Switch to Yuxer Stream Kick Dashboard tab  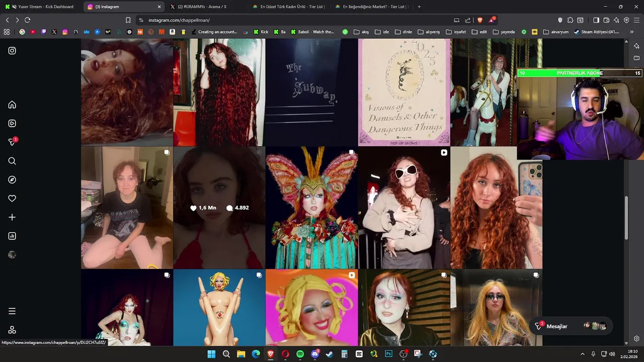[x=41, y=7]
